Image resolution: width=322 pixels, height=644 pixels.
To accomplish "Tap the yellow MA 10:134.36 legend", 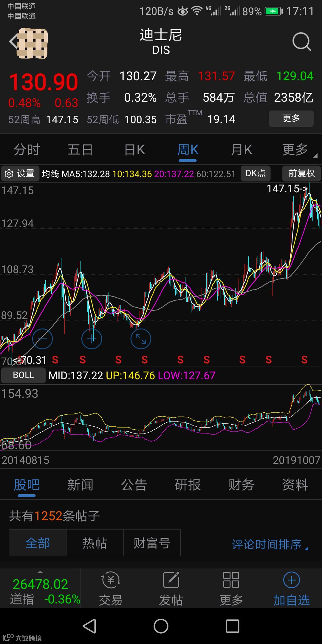I will [x=132, y=174].
